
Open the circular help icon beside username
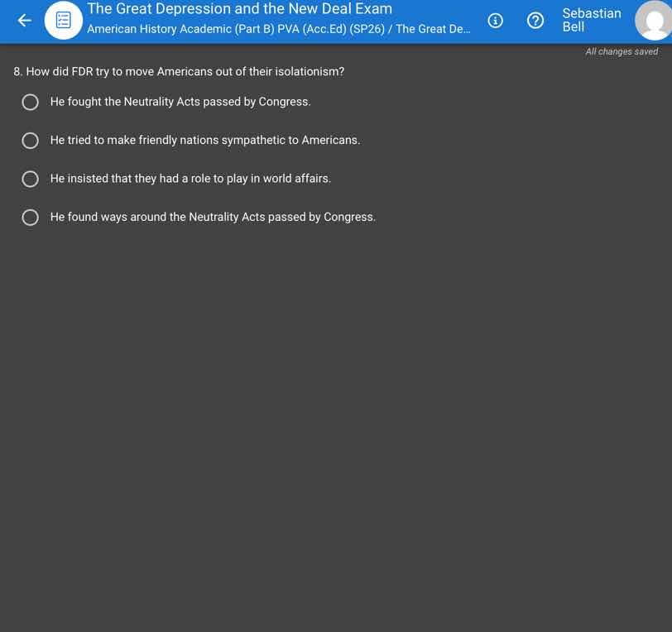[535, 21]
